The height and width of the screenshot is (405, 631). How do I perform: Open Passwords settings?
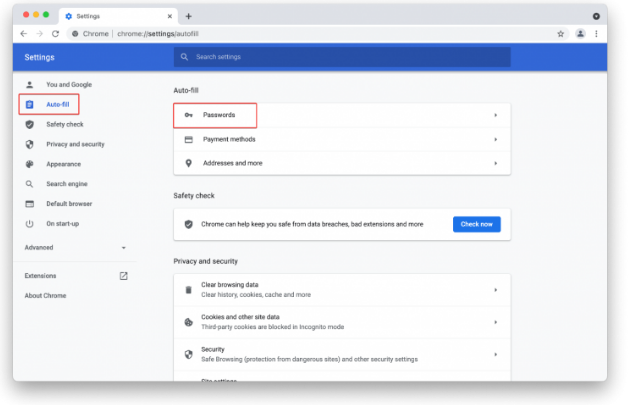(342, 115)
